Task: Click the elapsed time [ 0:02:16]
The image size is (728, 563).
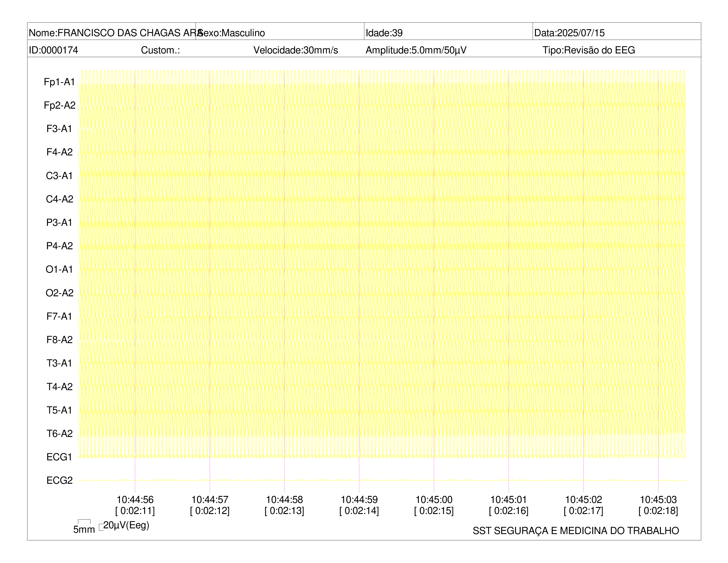Action: click(509, 511)
